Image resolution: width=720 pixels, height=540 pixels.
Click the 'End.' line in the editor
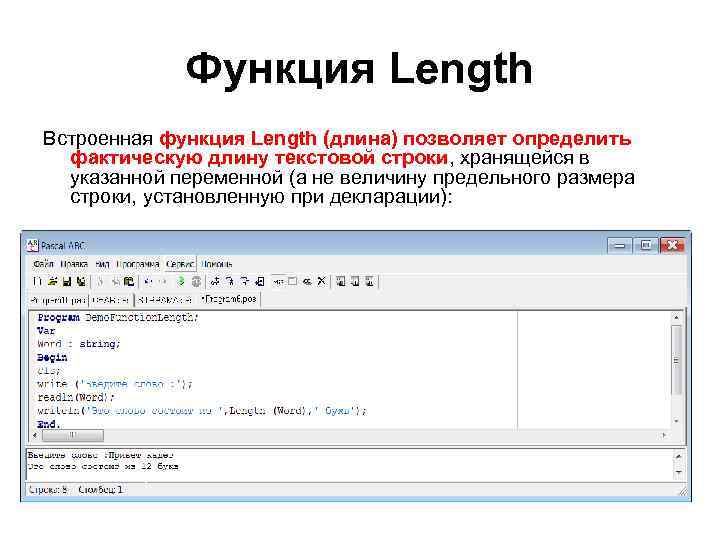coord(49,424)
